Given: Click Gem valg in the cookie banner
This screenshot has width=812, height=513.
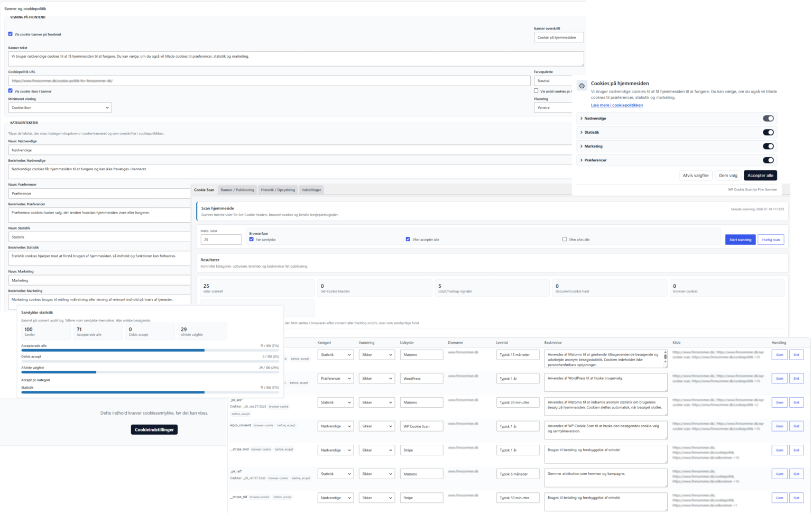Looking at the screenshot, I should pyautogui.click(x=728, y=176).
